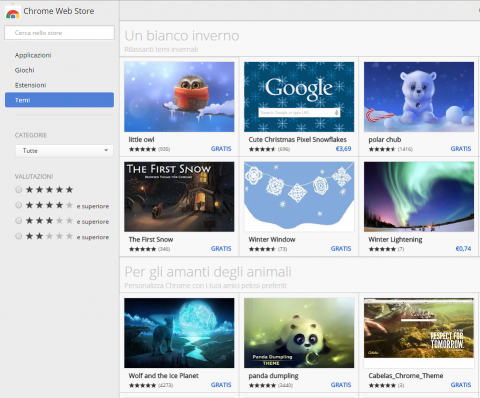Open the panda dumpling theme thumbnail
The width and height of the screenshot is (480, 398).
coord(299,333)
